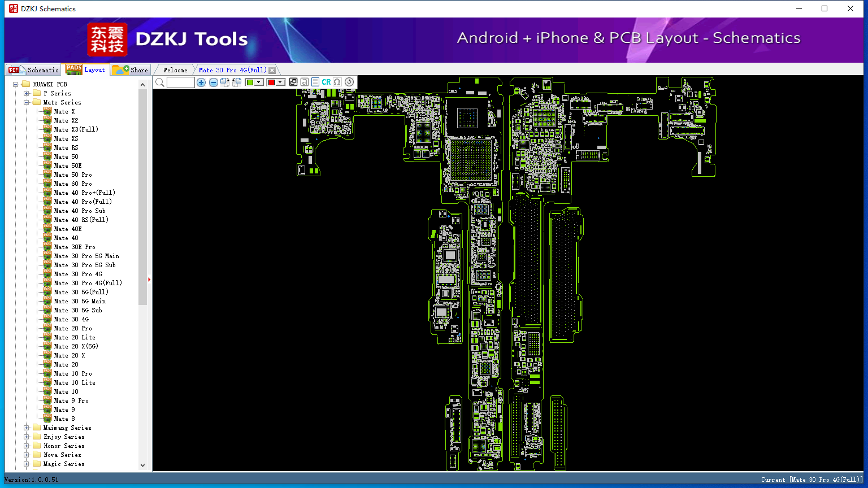This screenshot has width=868, height=488.
Task: Switch to the Schematic tab
Action: tap(34, 70)
